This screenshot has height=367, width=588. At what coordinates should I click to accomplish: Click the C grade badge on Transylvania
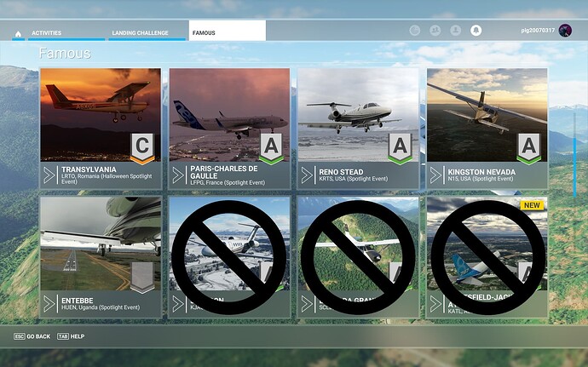142,149
